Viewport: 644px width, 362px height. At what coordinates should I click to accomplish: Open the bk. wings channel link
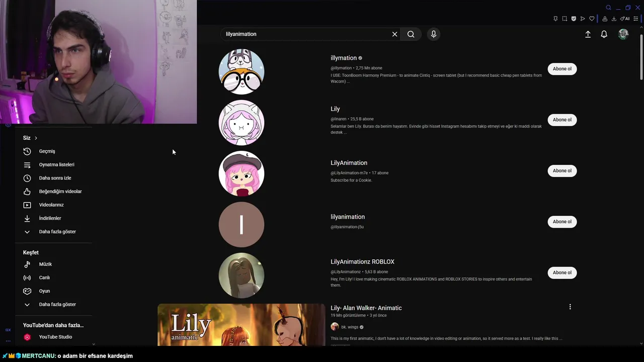[x=350, y=327]
